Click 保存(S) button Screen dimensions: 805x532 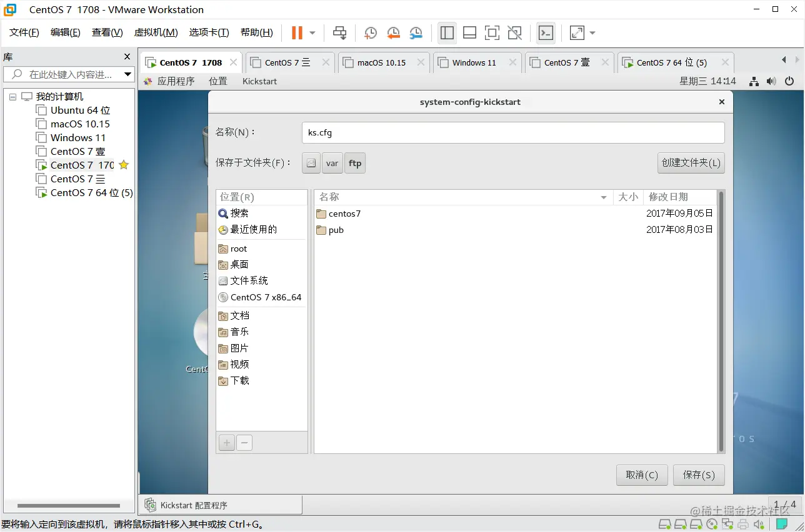pos(699,475)
